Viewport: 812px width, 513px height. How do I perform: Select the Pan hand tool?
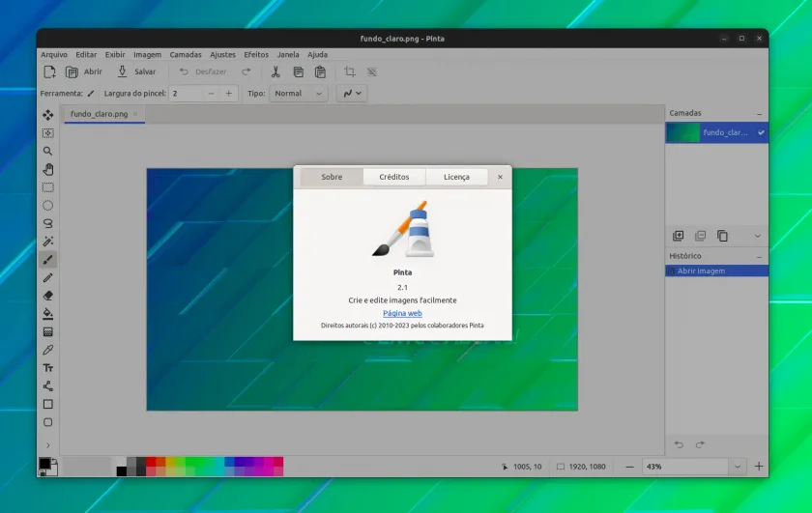click(x=47, y=169)
